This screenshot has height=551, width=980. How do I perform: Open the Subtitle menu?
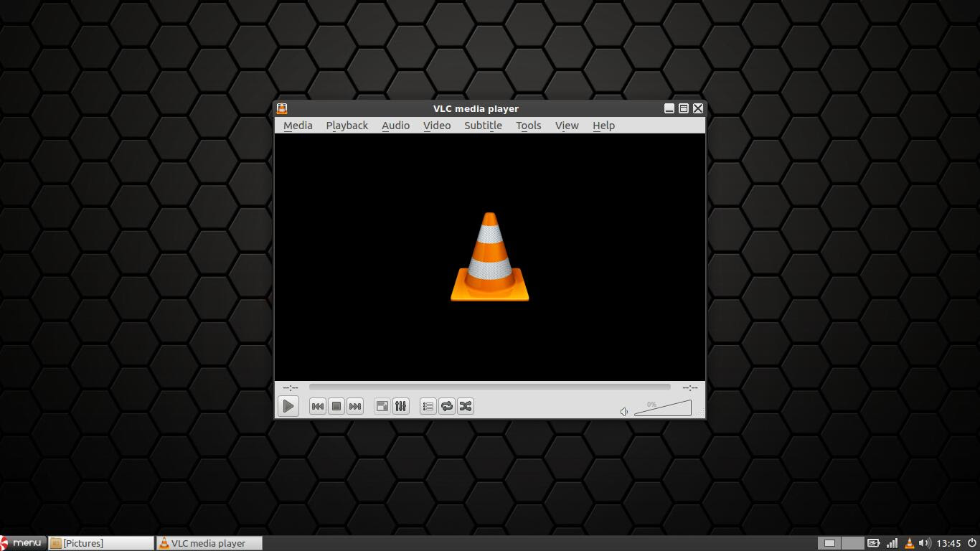coord(483,126)
